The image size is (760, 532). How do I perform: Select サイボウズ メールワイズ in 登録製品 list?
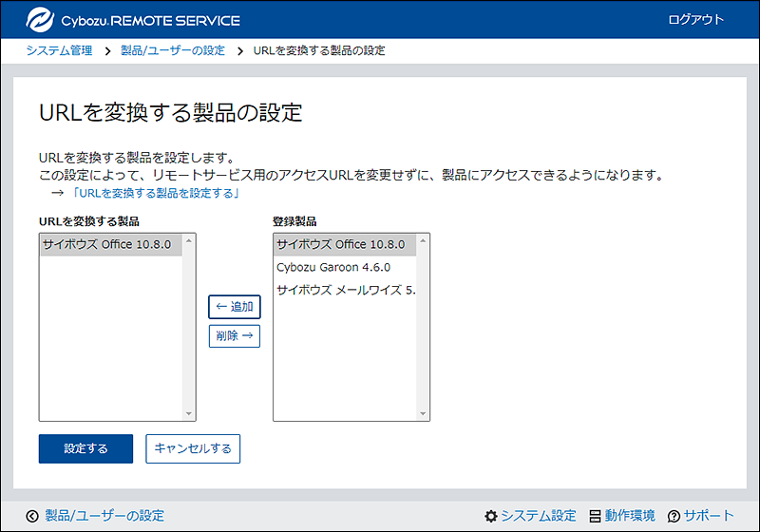point(345,290)
